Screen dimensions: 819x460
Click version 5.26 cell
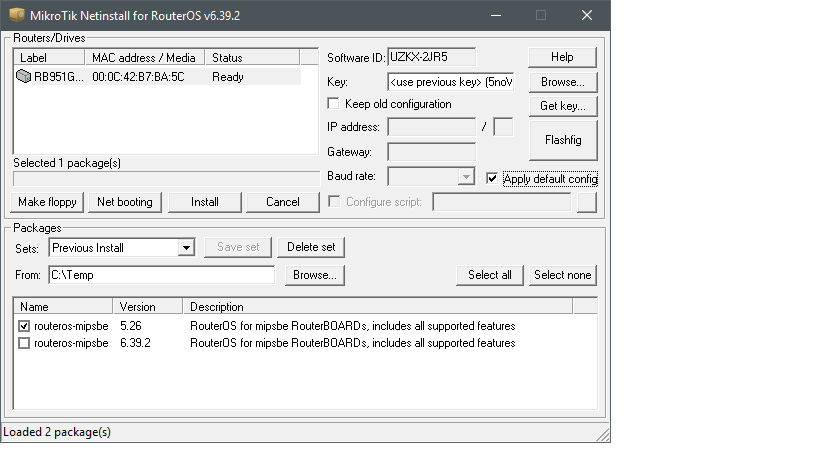[x=131, y=326]
